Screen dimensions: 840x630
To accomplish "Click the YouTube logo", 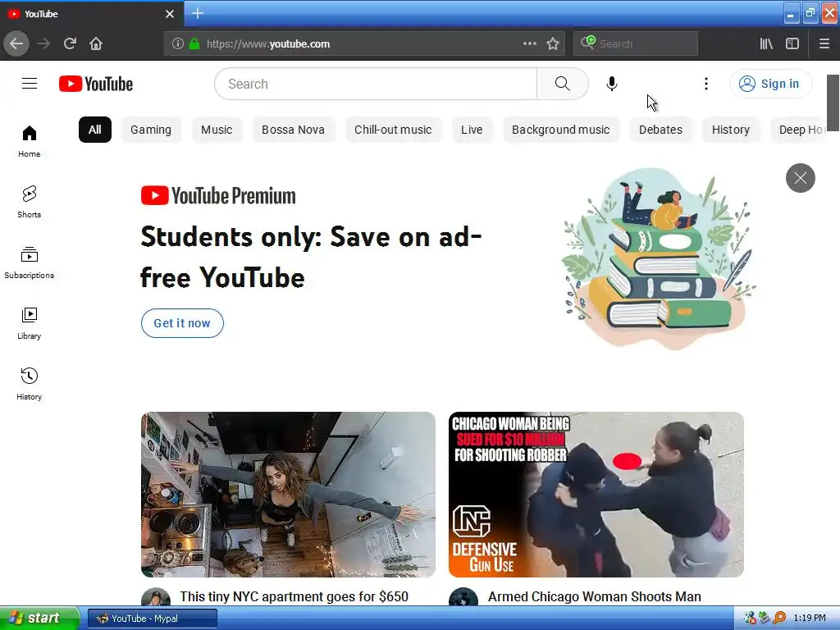I will [96, 84].
